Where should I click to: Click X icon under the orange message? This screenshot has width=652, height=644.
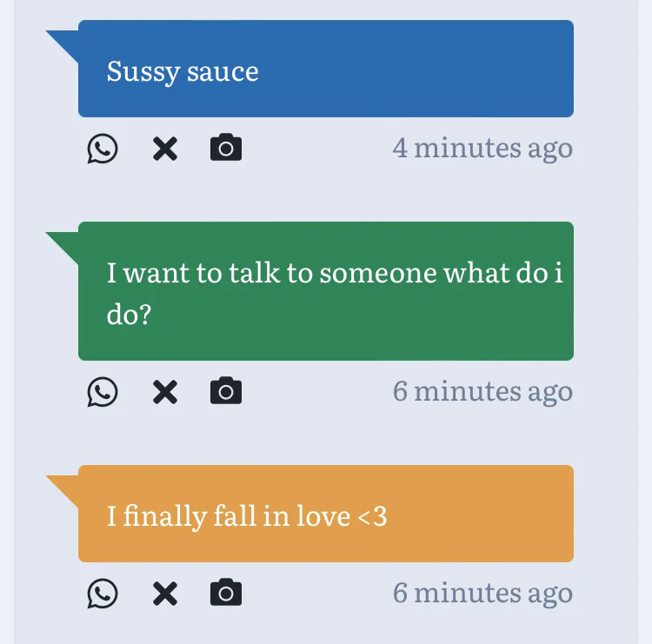(x=164, y=594)
